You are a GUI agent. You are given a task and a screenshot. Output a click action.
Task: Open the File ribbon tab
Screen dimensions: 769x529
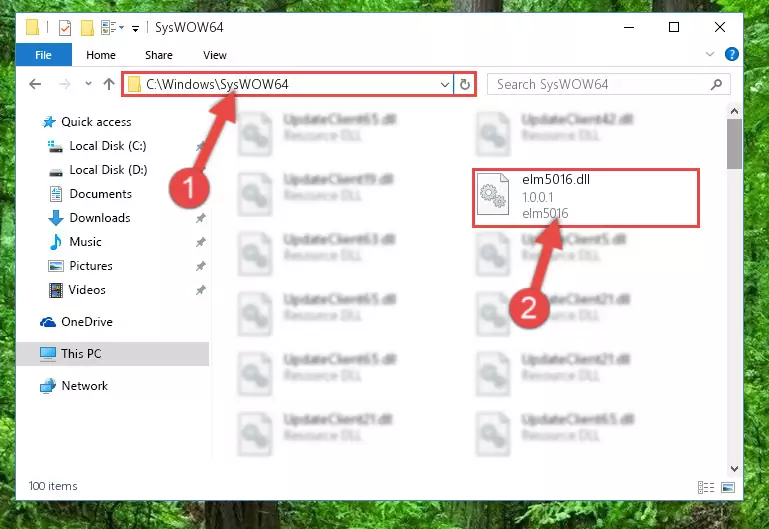pyautogui.click(x=44, y=55)
